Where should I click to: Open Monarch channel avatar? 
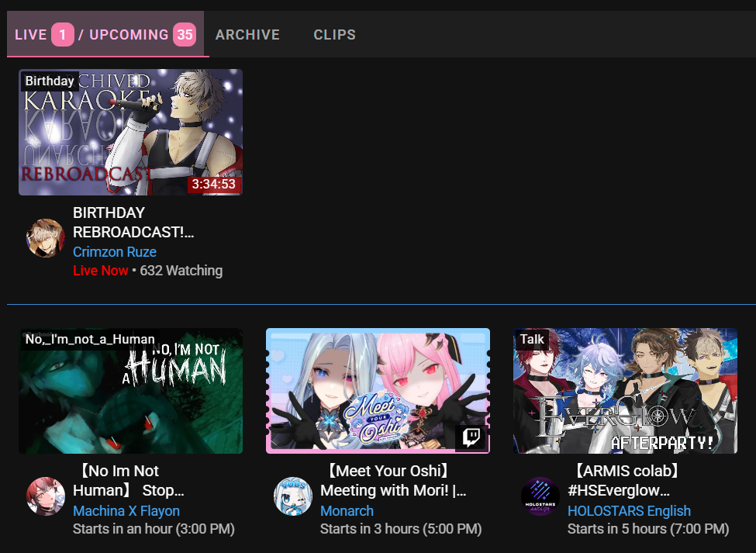[292, 496]
